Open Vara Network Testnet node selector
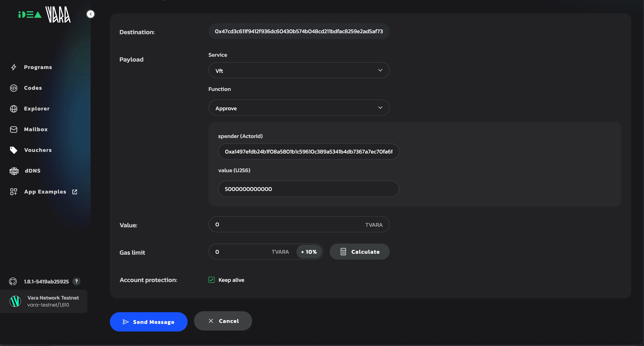644x346 pixels. [x=44, y=301]
